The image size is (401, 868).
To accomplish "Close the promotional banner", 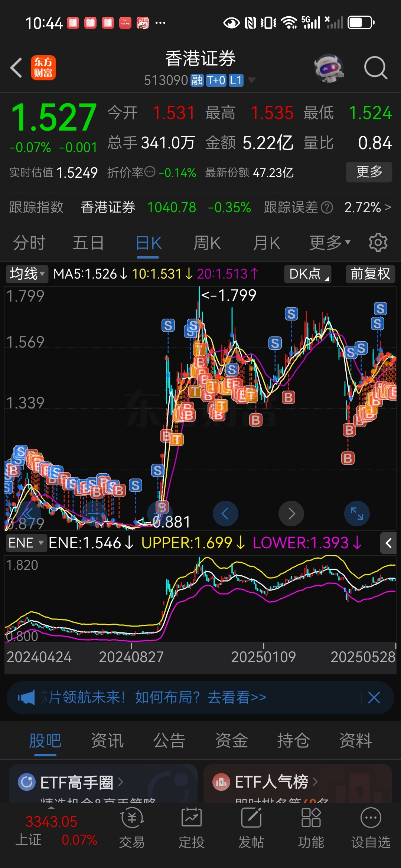I will point(374,697).
